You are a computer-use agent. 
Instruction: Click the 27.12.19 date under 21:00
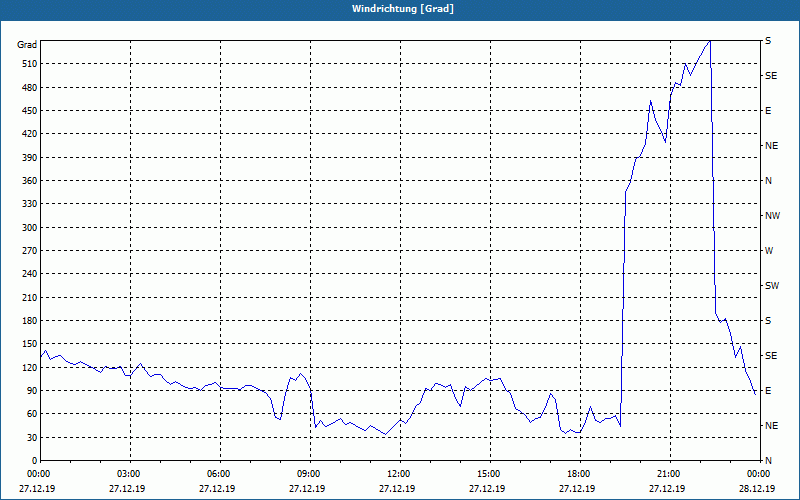(667, 488)
